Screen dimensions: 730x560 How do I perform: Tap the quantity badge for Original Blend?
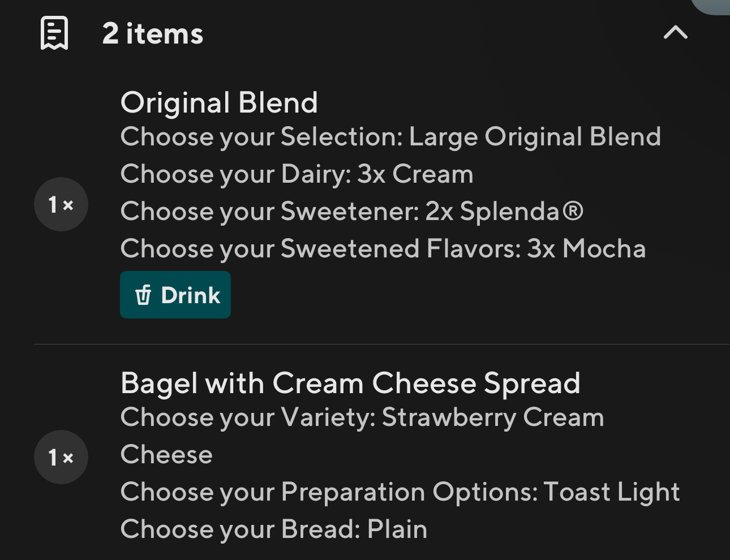tap(61, 204)
